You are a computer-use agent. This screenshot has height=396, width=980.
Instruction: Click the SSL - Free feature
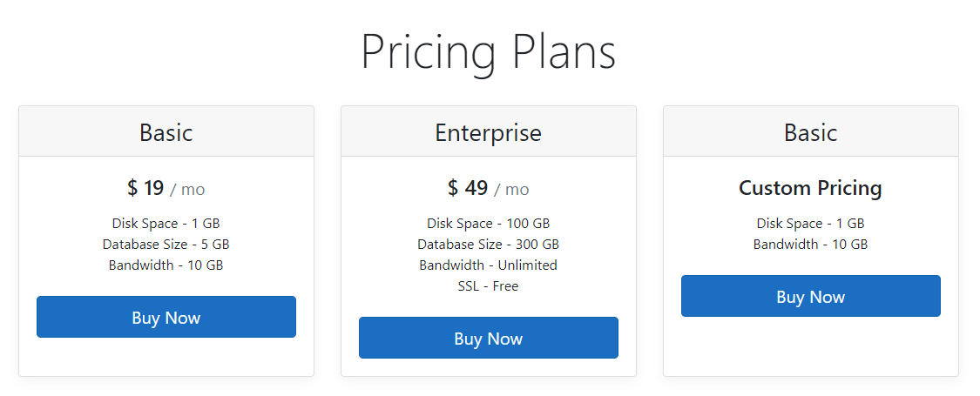[x=488, y=286]
